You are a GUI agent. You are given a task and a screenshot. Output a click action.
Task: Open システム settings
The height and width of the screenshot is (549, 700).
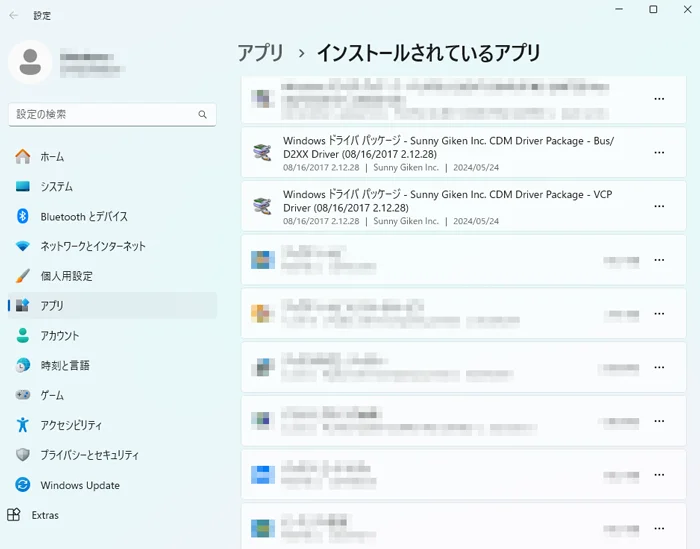pos(112,187)
